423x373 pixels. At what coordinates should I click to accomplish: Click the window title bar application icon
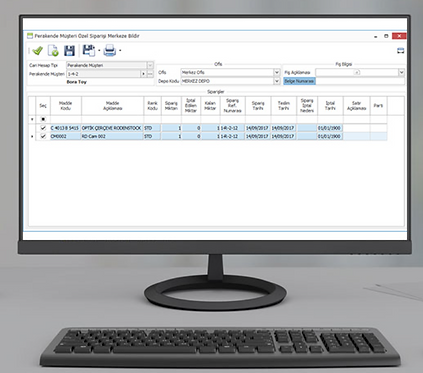pos(30,36)
